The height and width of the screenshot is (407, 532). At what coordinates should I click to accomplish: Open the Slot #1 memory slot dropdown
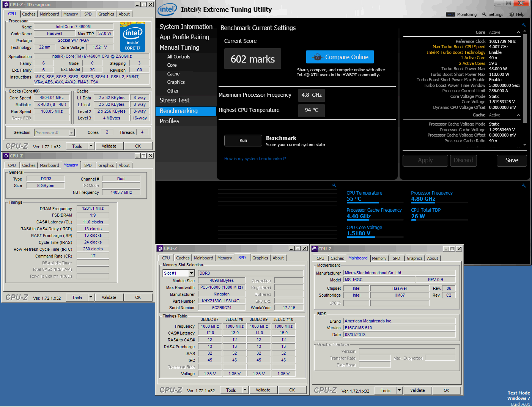pos(191,273)
